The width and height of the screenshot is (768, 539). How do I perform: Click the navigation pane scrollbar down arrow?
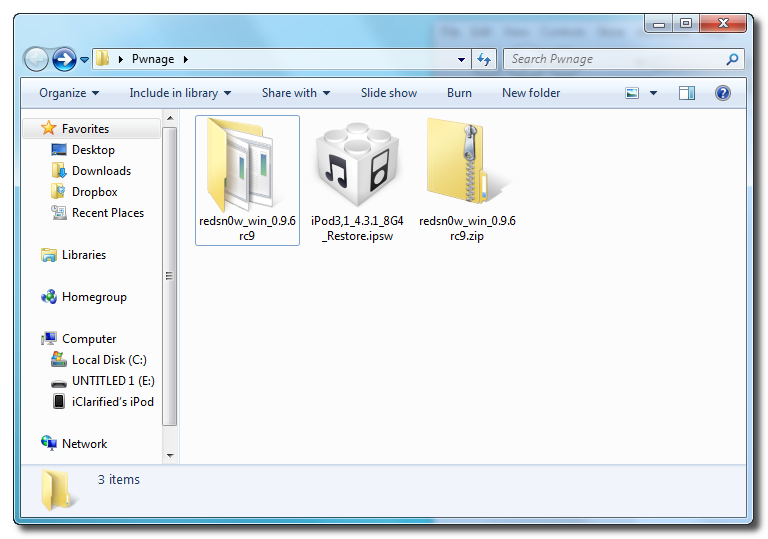click(x=170, y=456)
